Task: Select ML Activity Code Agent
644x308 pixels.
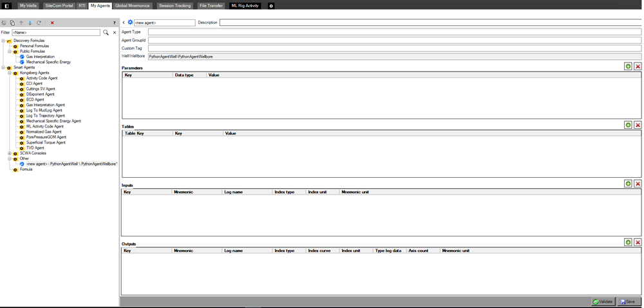Action: [45, 126]
